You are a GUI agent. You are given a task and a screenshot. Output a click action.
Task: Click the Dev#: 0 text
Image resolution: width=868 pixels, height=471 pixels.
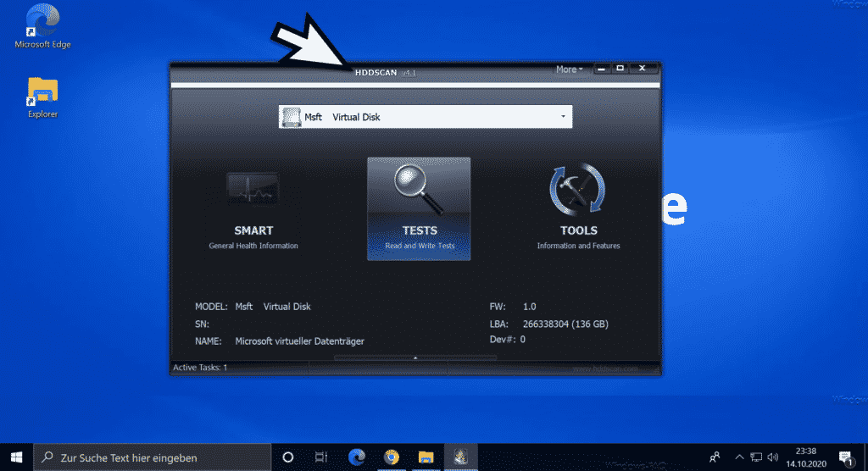[507, 340]
